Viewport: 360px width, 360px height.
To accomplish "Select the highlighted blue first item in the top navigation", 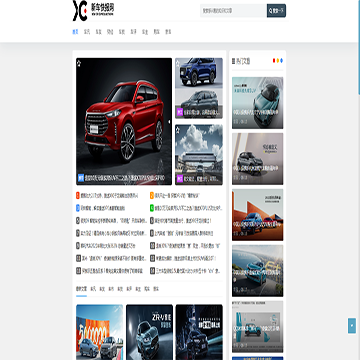I will (x=75, y=32).
